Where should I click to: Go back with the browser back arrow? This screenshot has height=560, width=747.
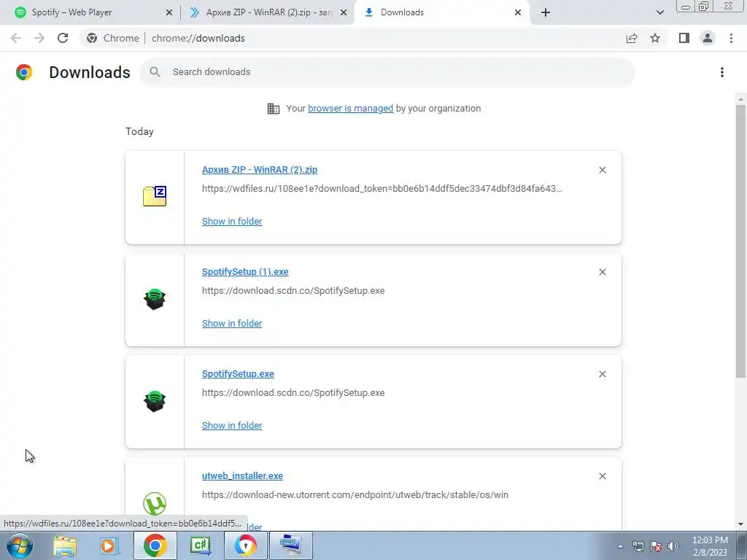click(x=16, y=38)
